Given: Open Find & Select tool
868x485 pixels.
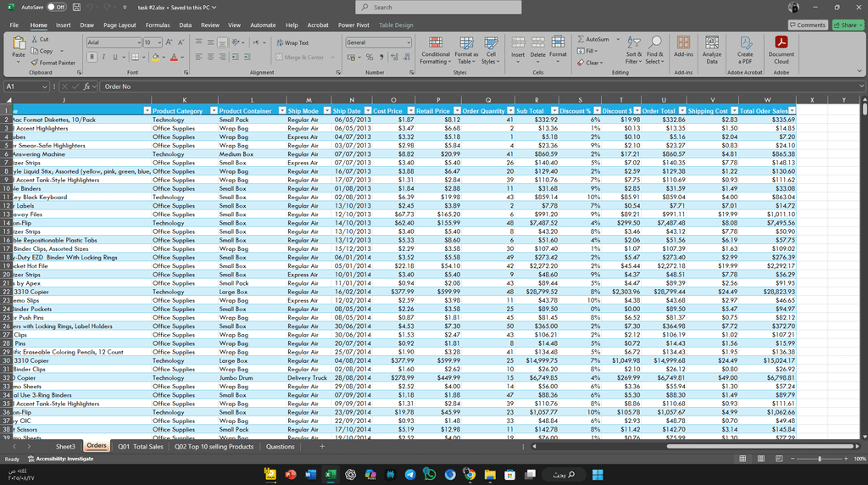Looking at the screenshot, I should (655, 50).
